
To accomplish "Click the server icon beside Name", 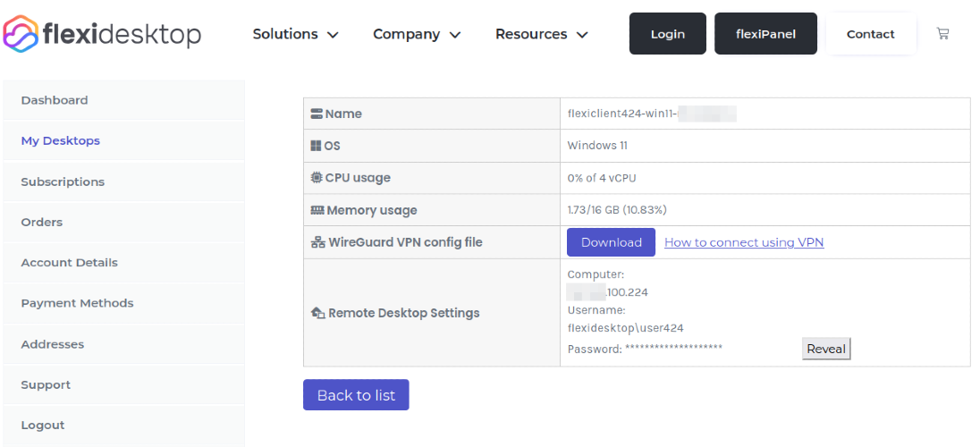I will [317, 114].
